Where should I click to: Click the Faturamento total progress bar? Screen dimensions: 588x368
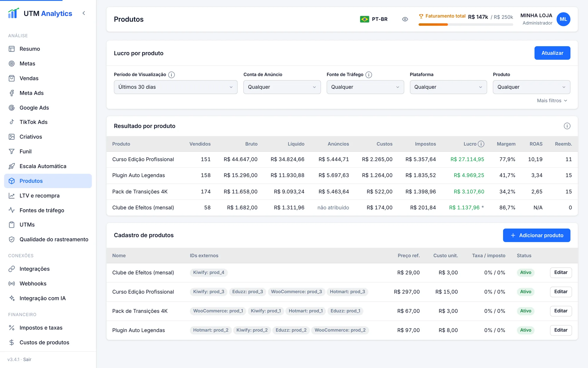click(x=466, y=25)
